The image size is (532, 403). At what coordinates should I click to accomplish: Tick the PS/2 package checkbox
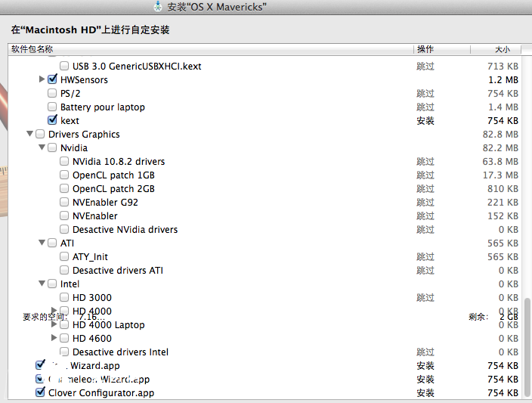point(52,94)
